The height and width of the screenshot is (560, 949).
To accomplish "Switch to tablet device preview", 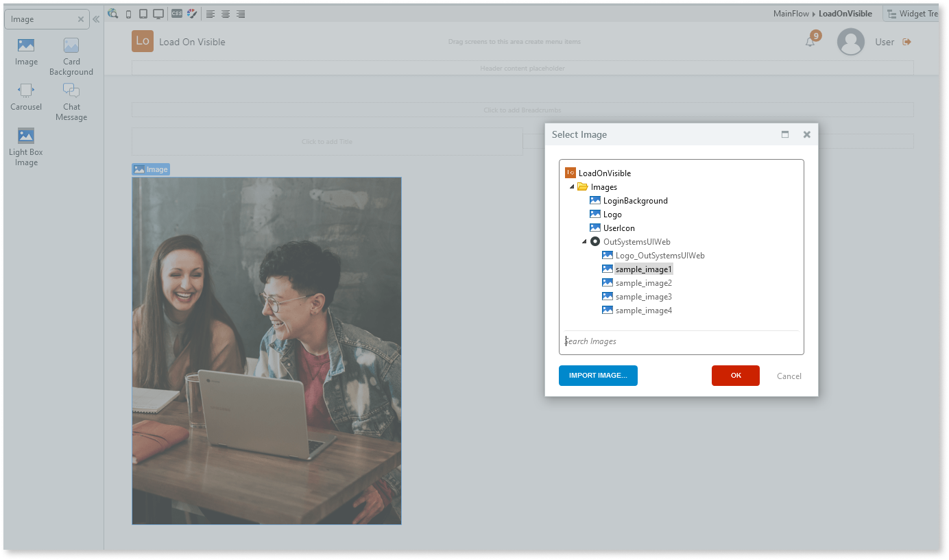I will point(144,13).
